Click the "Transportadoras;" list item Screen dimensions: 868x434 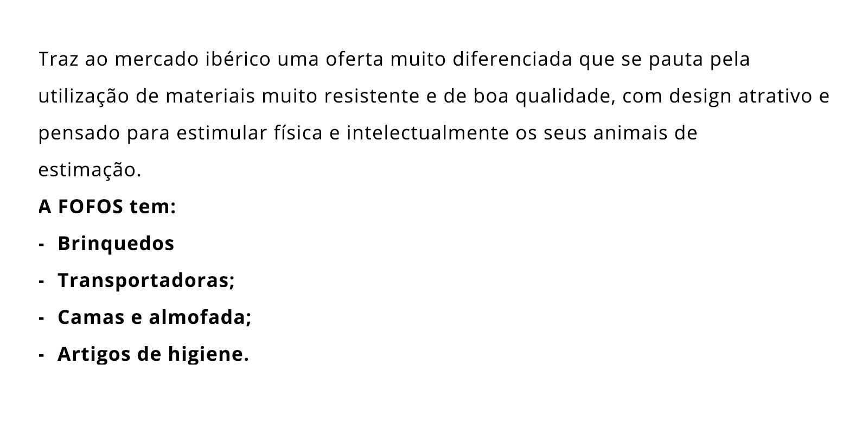click(x=146, y=280)
